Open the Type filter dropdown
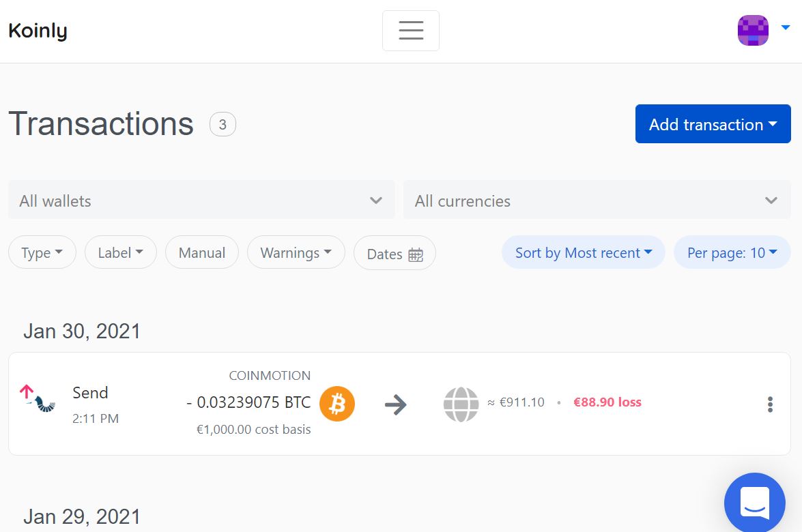This screenshot has height=532, width=802. (x=42, y=253)
